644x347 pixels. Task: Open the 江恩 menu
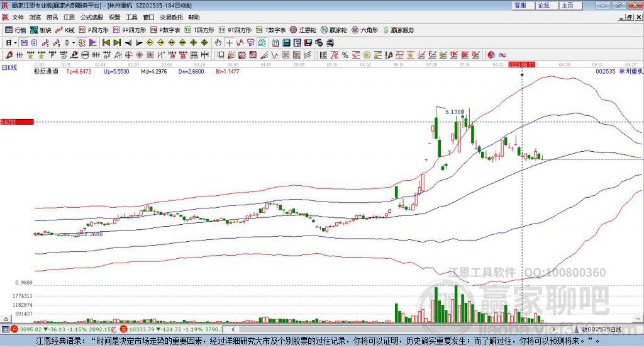[x=69, y=17]
